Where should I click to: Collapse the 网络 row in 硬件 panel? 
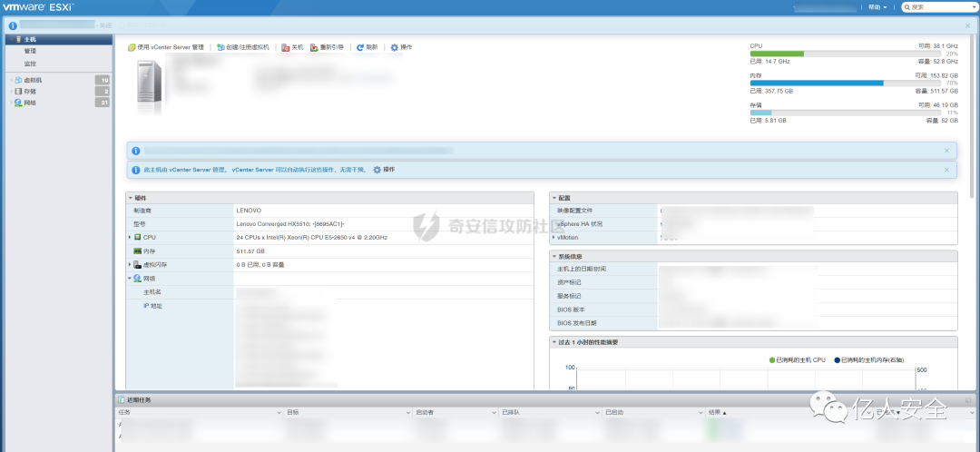point(130,279)
